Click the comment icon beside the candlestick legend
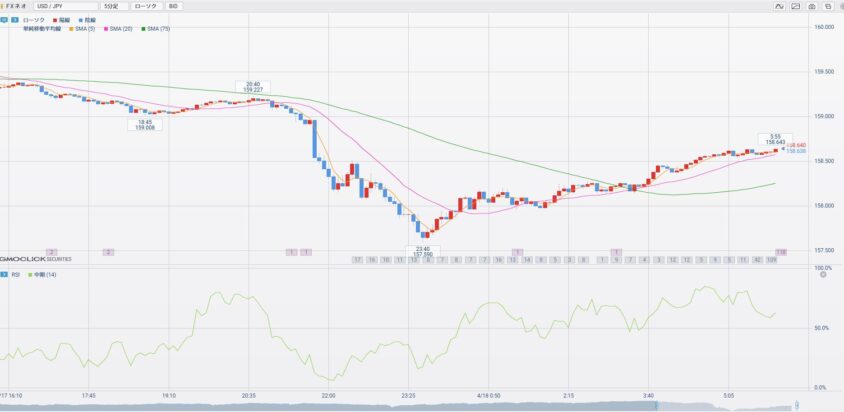The width and height of the screenshot is (844, 412). coord(5,18)
